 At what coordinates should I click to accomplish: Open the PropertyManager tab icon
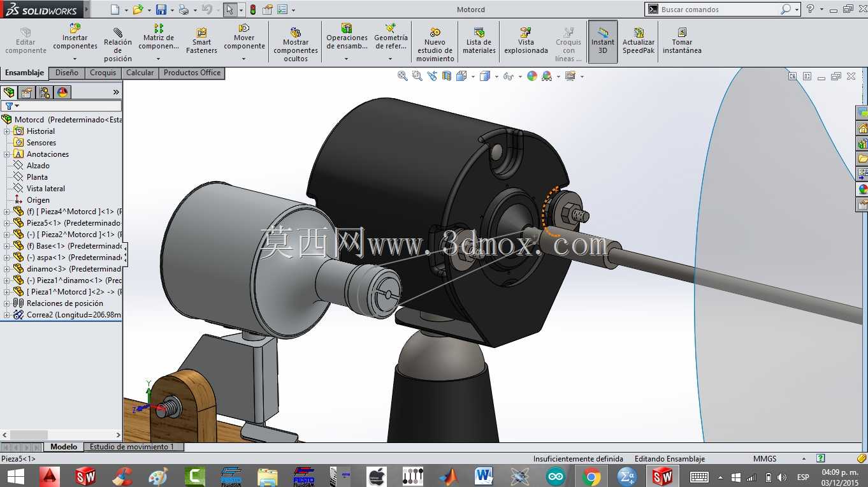tap(27, 92)
